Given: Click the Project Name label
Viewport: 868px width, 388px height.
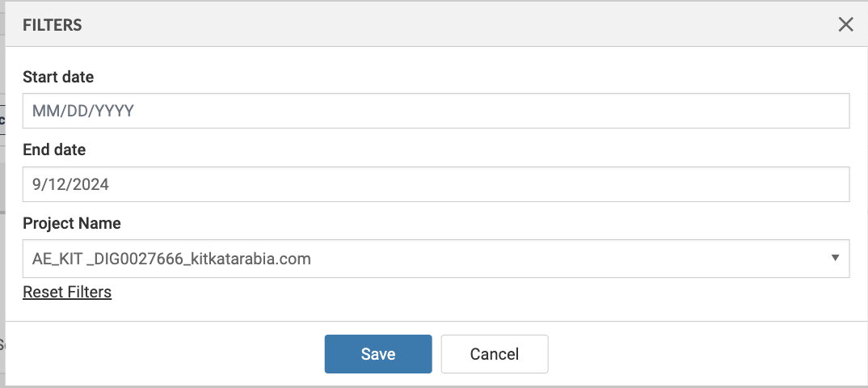Looking at the screenshot, I should (72, 223).
